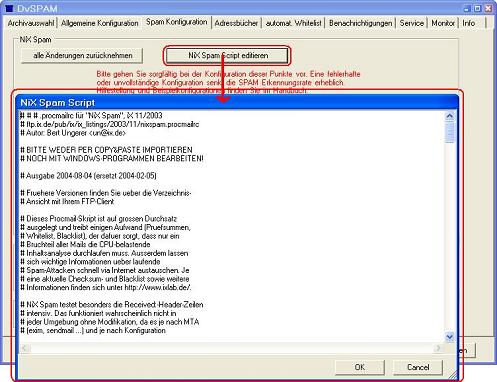Minimize the DvSPAM window
Image resolution: width=497 pixels, height=382 pixels.
tap(467, 8)
